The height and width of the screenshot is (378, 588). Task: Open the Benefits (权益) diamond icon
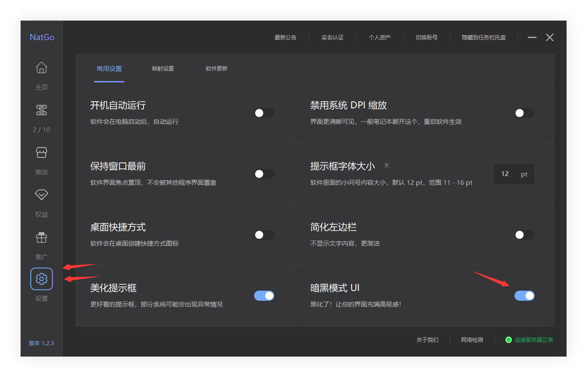pyautogui.click(x=42, y=194)
